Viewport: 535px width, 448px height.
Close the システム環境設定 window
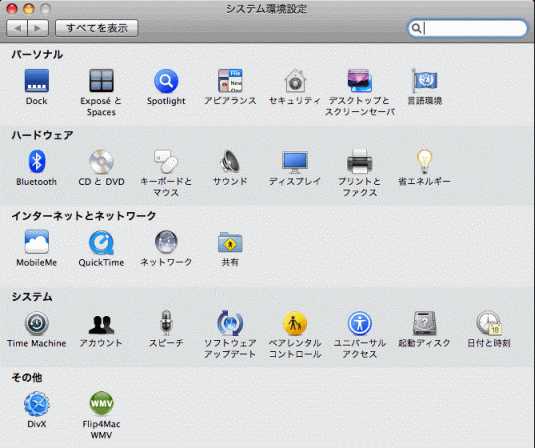[12, 8]
